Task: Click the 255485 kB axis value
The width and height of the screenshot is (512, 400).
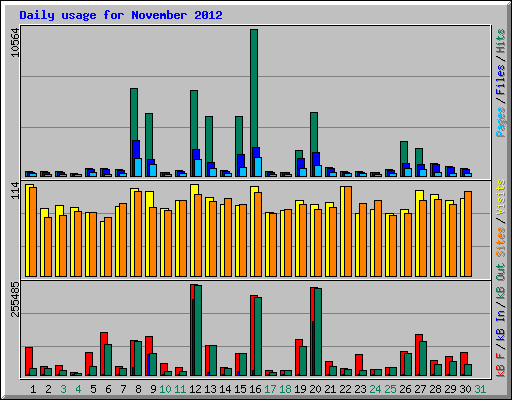Action: 15,299
